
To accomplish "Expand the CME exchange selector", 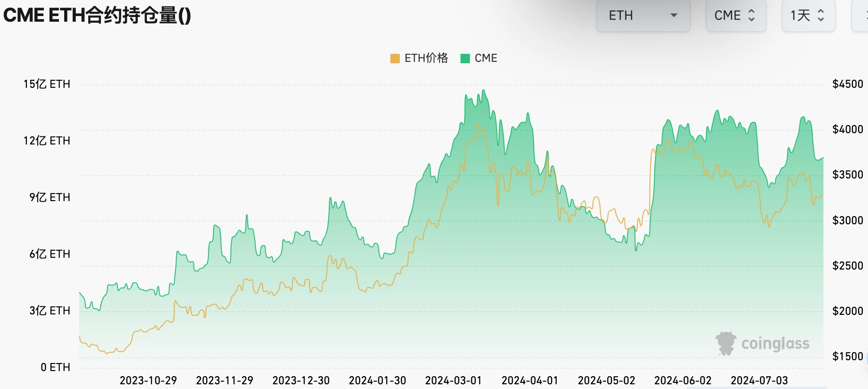I will coord(735,16).
